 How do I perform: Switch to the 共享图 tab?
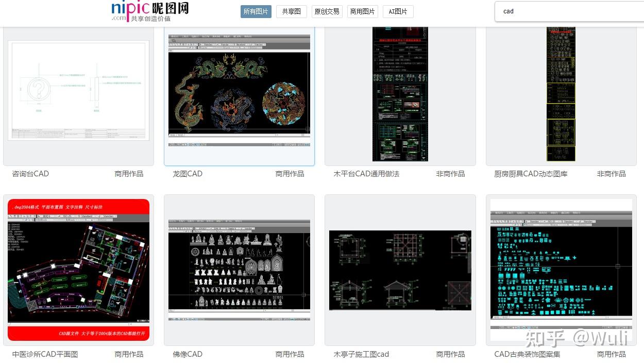click(292, 11)
